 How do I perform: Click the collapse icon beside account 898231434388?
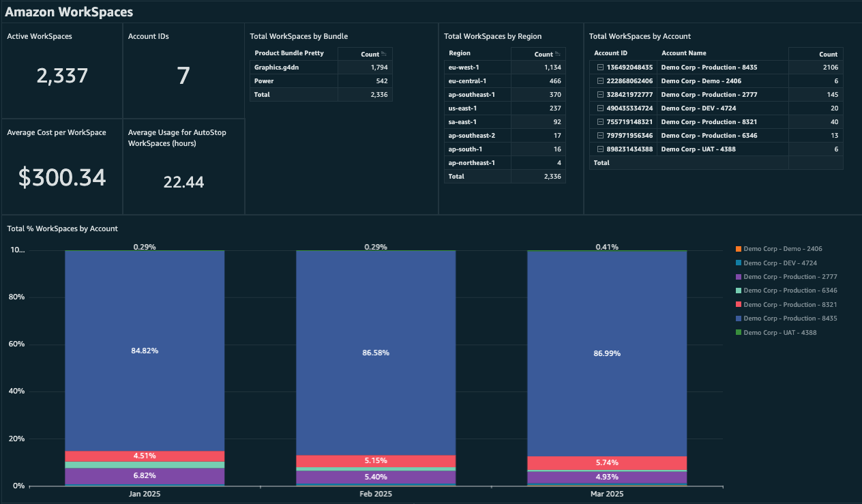[601, 149]
